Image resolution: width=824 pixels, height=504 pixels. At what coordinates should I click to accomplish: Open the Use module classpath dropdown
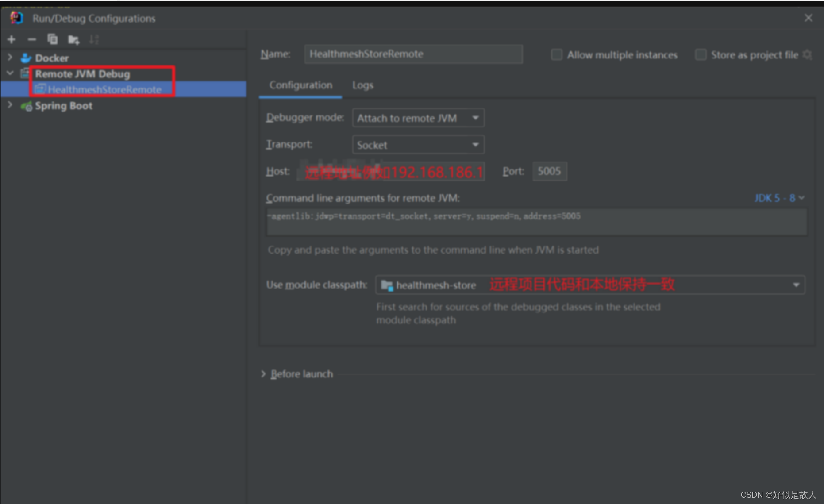pyautogui.click(x=797, y=285)
